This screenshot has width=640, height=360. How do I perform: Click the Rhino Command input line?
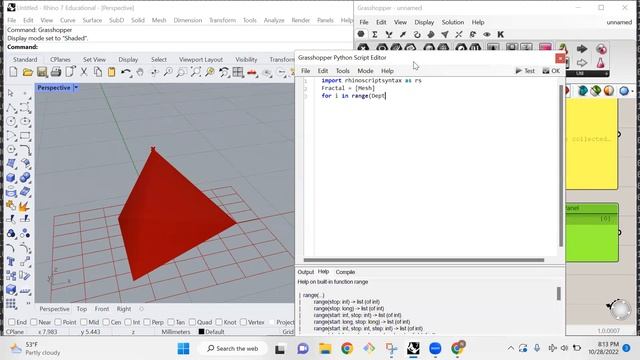pos(180,47)
